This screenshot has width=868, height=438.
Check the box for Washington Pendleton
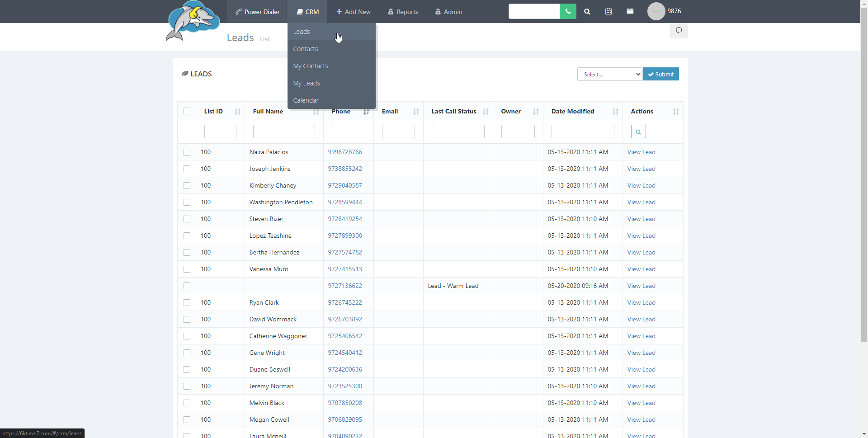(x=187, y=202)
